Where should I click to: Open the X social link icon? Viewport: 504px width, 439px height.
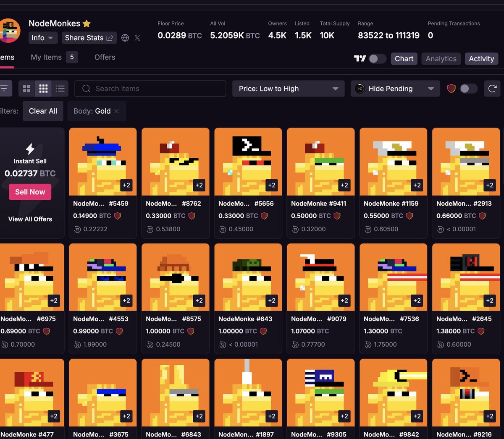(137, 38)
